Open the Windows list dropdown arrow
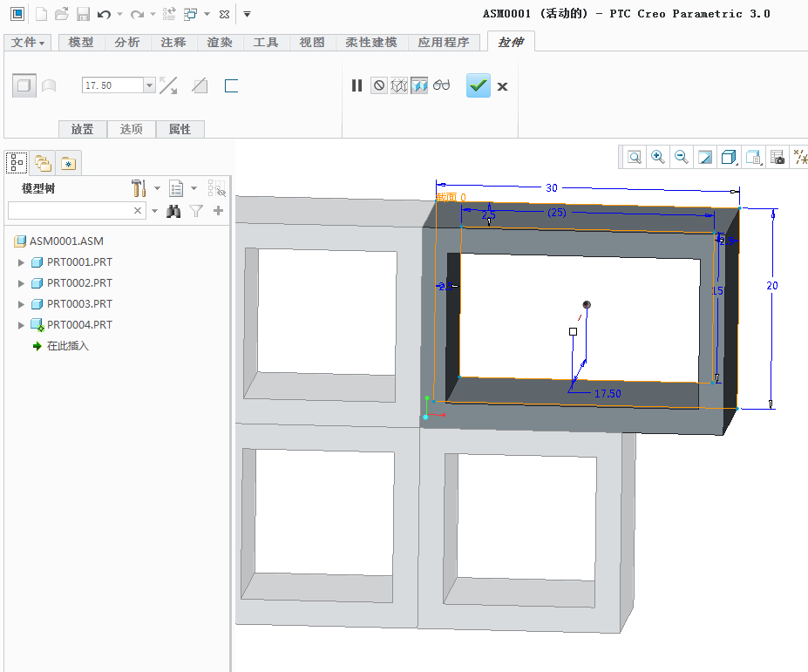Screen dimensions: 808x672 tap(207, 14)
